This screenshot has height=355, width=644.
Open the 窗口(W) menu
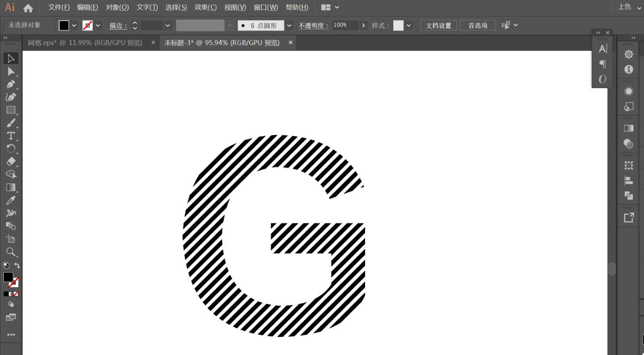coord(266,7)
